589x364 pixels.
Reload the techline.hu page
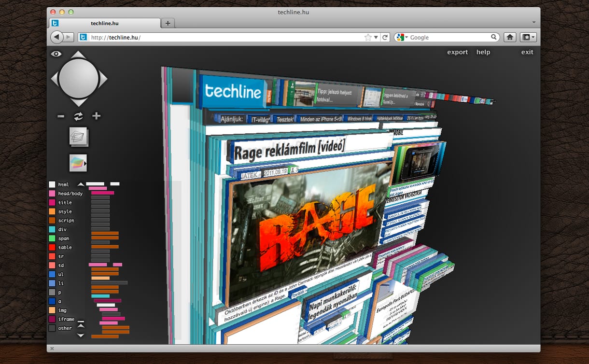[385, 37]
